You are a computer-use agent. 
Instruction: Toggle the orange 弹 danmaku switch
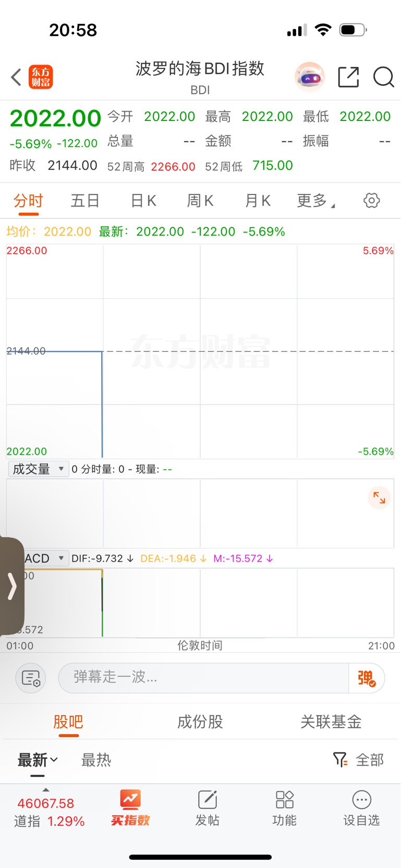coord(367,678)
